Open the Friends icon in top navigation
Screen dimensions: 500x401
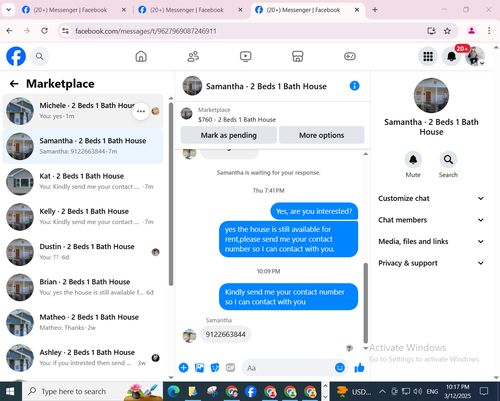click(193, 56)
